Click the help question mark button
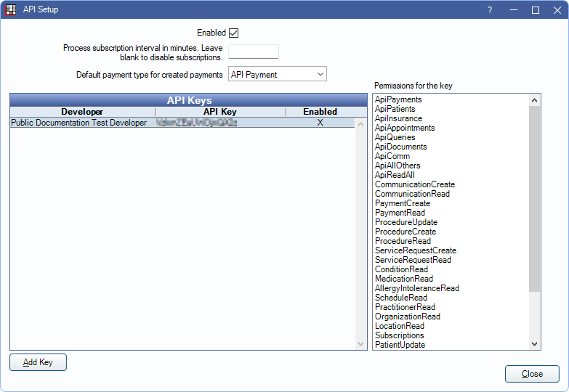This screenshot has width=569, height=392. (x=489, y=10)
